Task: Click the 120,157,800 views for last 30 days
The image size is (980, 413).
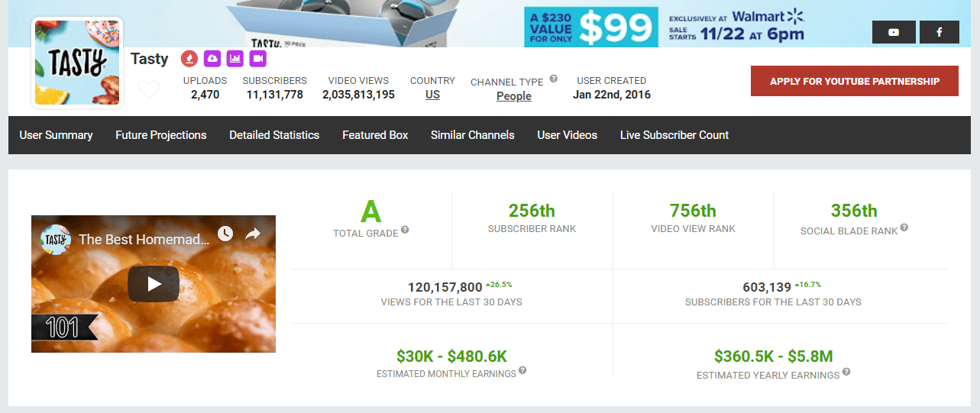Action: click(445, 287)
